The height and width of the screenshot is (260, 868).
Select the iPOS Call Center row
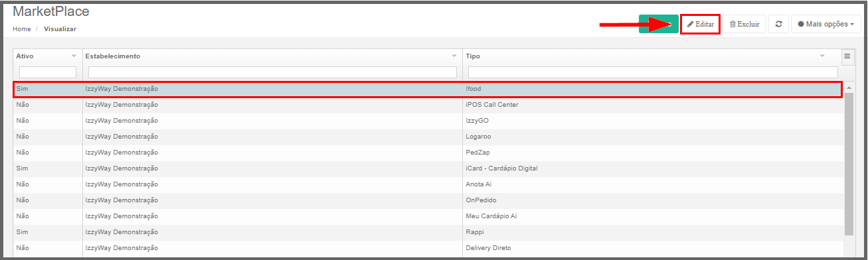[428, 105]
